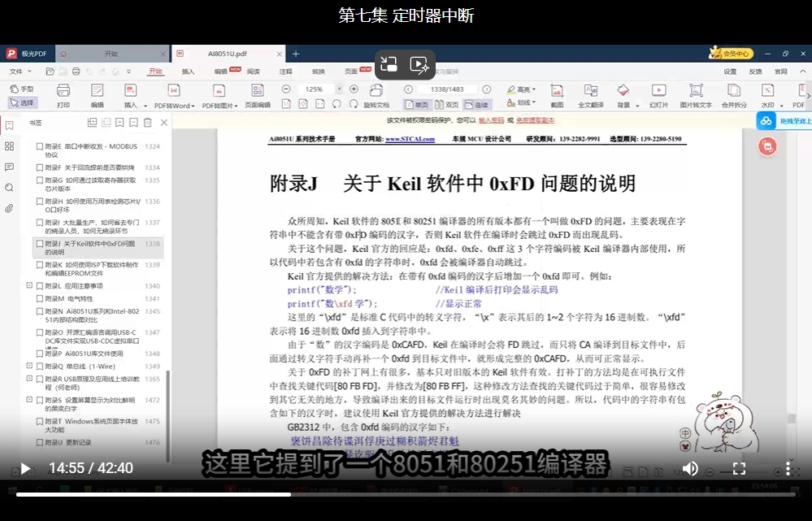Seek along the video progress bar
Viewport: 812px width, 521px height.
coord(406,495)
